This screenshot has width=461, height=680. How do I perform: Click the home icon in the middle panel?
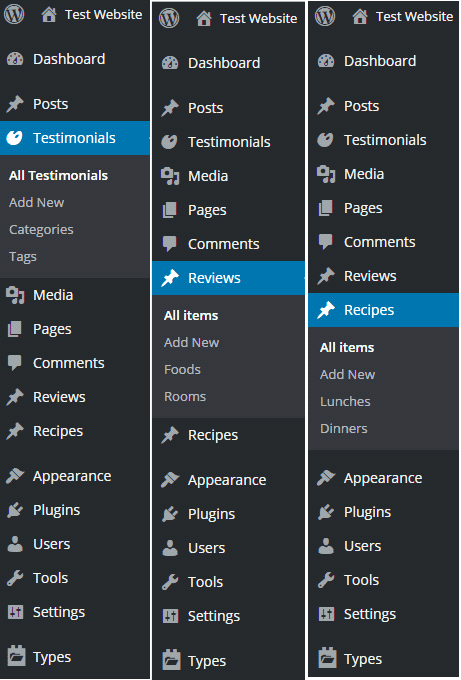click(x=203, y=19)
